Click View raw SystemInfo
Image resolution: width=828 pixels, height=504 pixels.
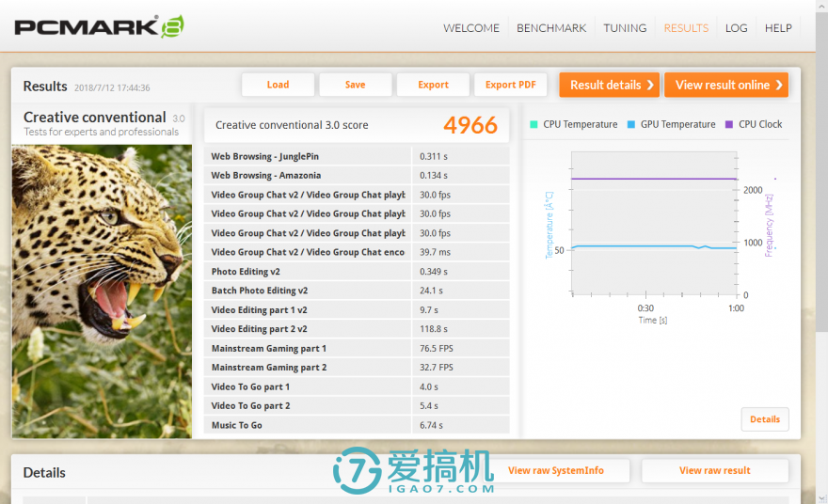555,470
